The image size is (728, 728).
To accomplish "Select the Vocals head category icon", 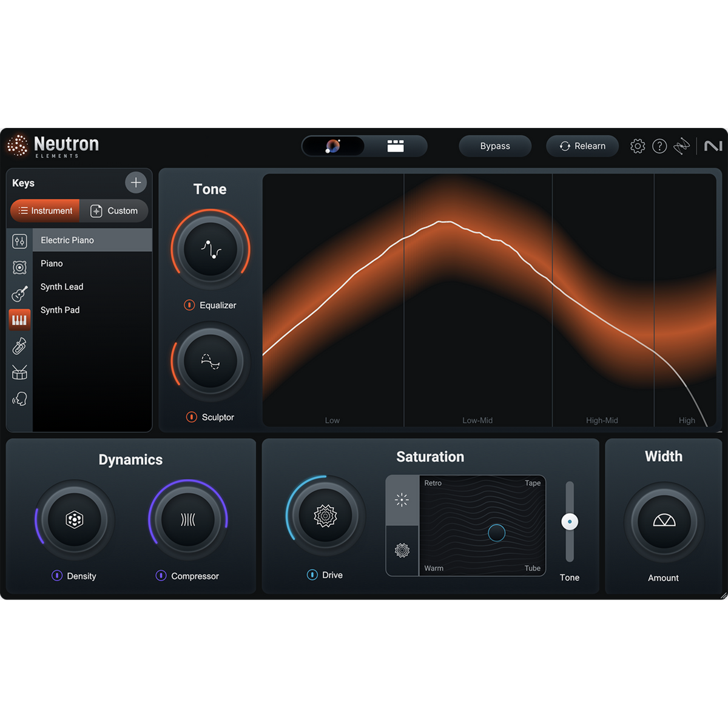I will 19,399.
